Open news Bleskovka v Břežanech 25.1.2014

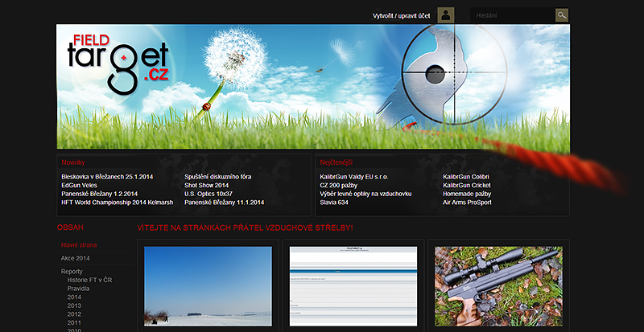(x=107, y=177)
